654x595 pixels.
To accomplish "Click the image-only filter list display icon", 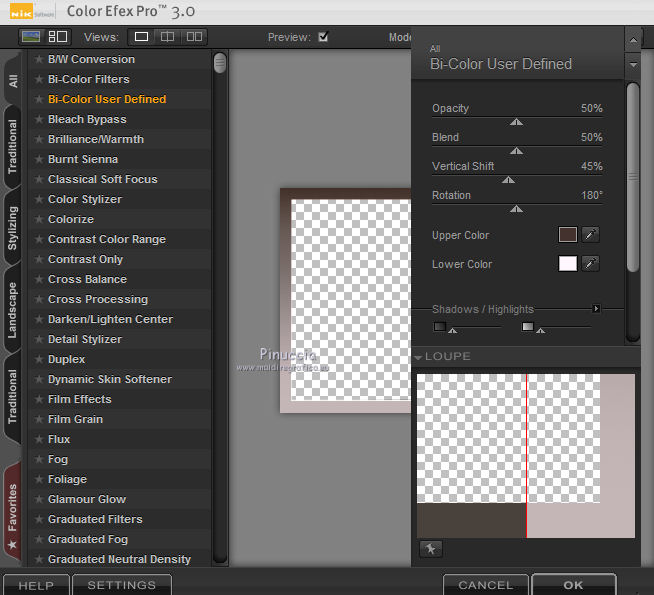I will (x=31, y=37).
